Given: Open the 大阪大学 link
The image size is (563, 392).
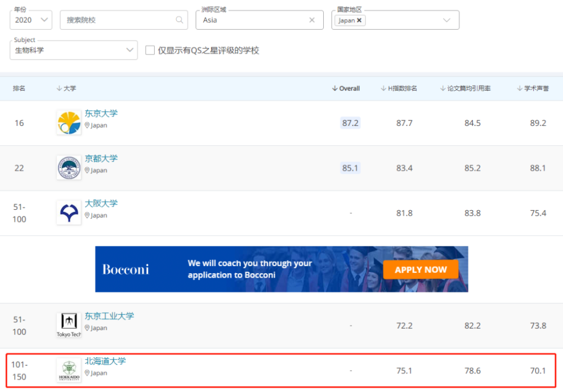Looking at the screenshot, I should tap(101, 204).
